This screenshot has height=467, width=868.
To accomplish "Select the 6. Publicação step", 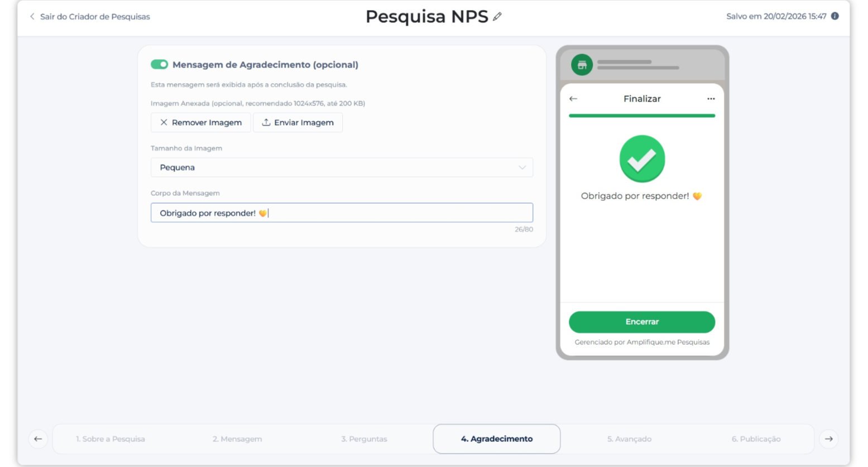I will [756, 439].
